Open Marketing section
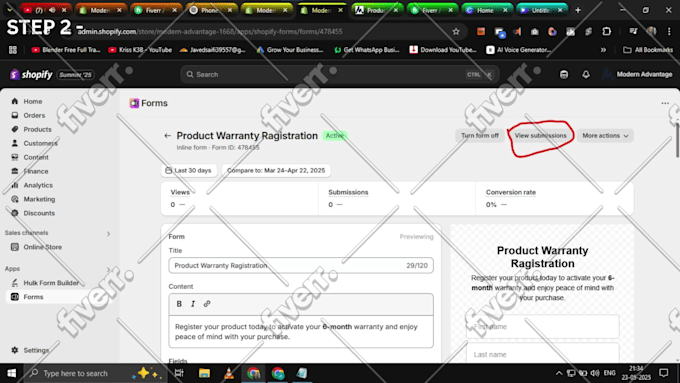The image size is (680, 383). coord(39,199)
